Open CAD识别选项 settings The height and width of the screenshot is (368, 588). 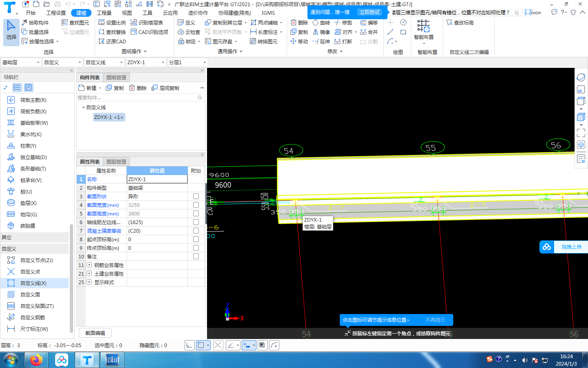point(149,32)
